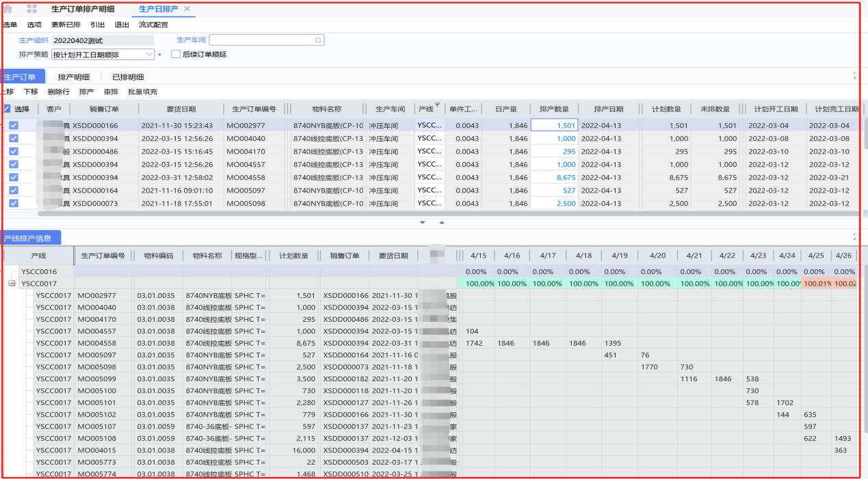Click order MO005099 in the lower grid
868x479 pixels.
point(97,379)
